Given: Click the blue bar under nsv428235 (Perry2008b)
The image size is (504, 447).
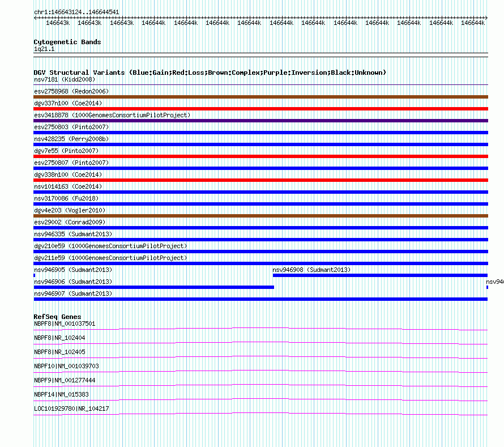Looking at the screenshot, I should 260,144.
